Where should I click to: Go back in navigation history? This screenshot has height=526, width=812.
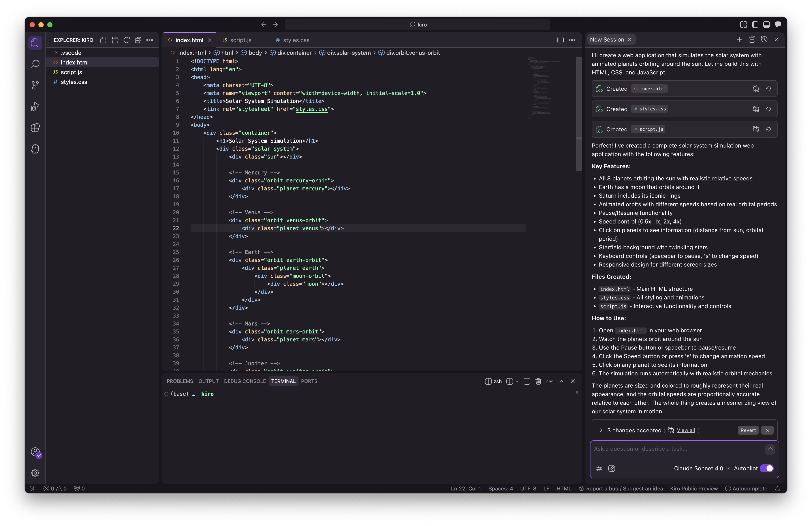click(x=264, y=25)
